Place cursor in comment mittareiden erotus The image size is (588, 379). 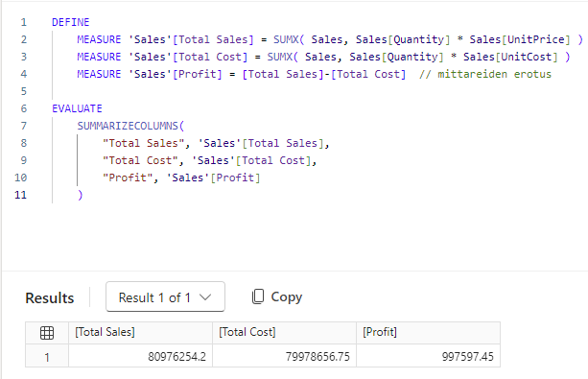pyautogui.click(x=494, y=74)
